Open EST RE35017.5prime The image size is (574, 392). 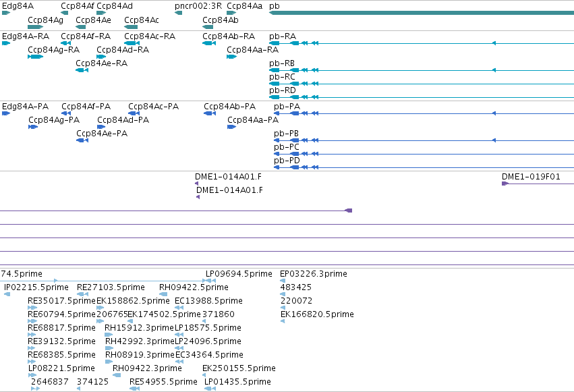(x=61, y=301)
